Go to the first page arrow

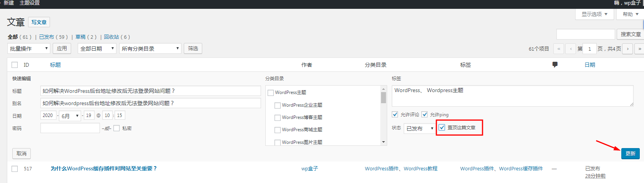pos(559,49)
